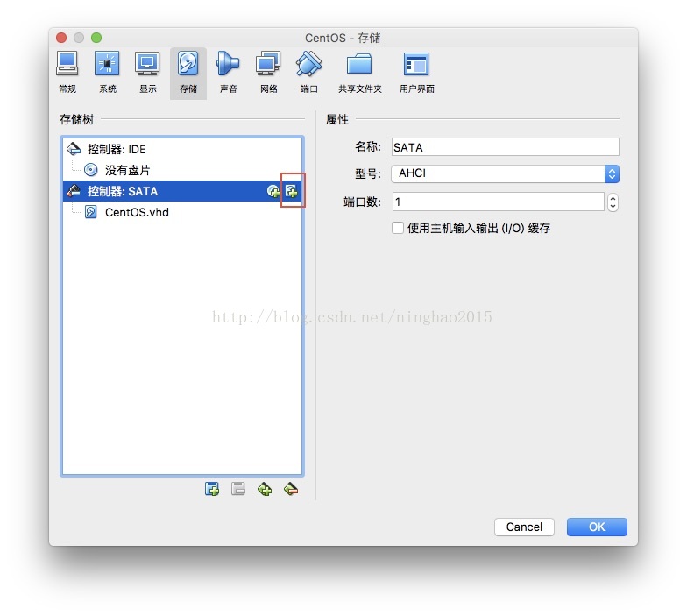Open the 声音 (Audio) settings section
687x616 pixels.
point(228,73)
